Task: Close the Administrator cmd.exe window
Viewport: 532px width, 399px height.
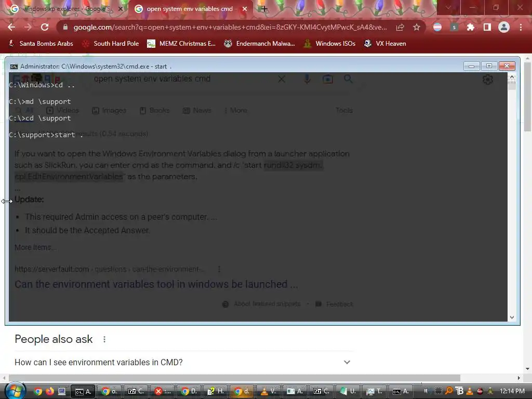Action: point(507,66)
